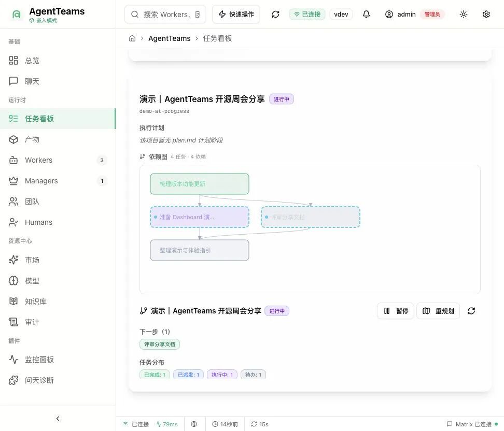Screen dimensions: 504x431
Task: Open the 聊天 chat page
Action: pos(57,81)
